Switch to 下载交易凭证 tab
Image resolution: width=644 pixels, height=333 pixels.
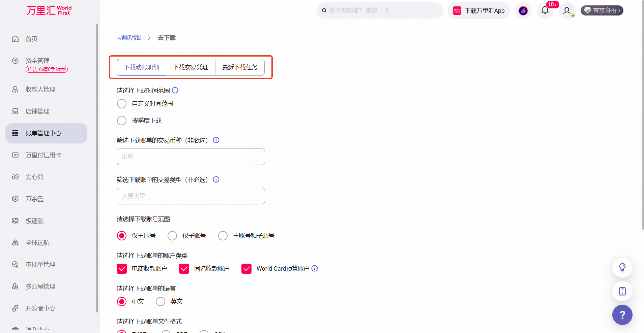[x=191, y=67]
